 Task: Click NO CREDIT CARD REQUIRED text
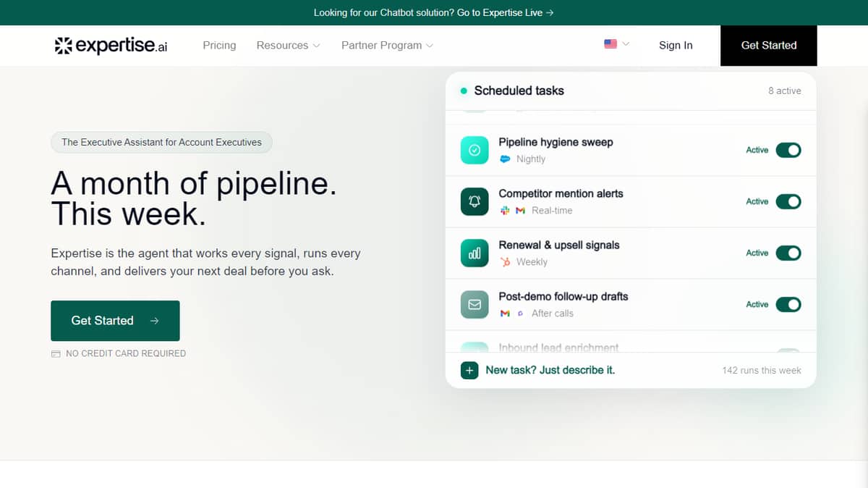[x=126, y=354]
